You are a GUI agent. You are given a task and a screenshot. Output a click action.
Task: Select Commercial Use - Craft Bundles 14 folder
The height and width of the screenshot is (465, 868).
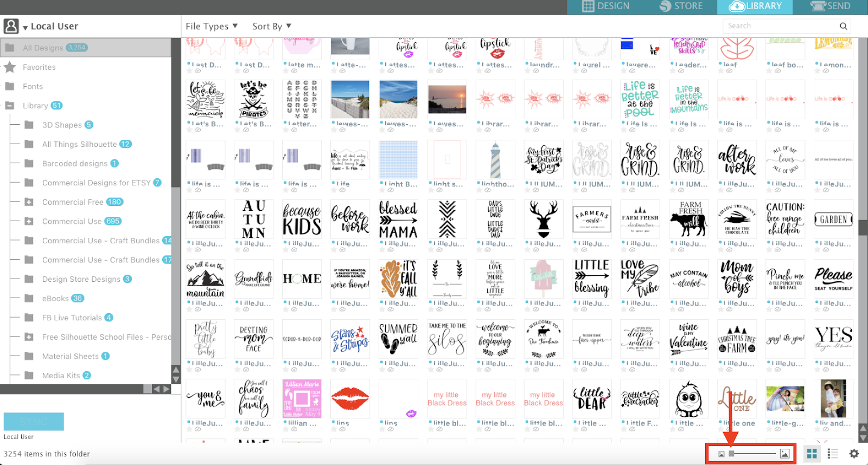101,241
